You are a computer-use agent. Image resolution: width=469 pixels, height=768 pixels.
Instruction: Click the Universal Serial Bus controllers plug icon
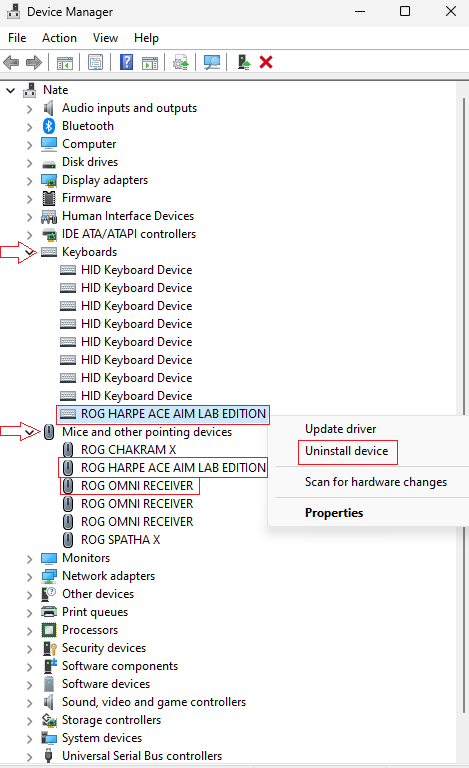tap(48, 756)
